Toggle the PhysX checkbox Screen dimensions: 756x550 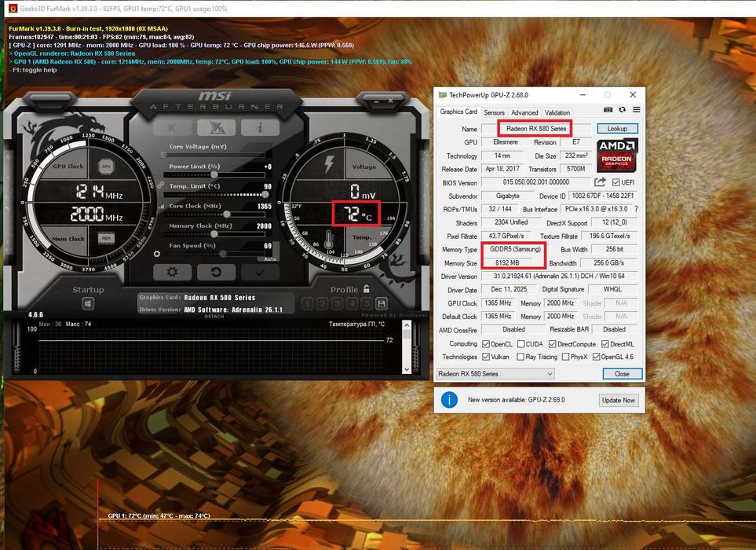click(565, 357)
